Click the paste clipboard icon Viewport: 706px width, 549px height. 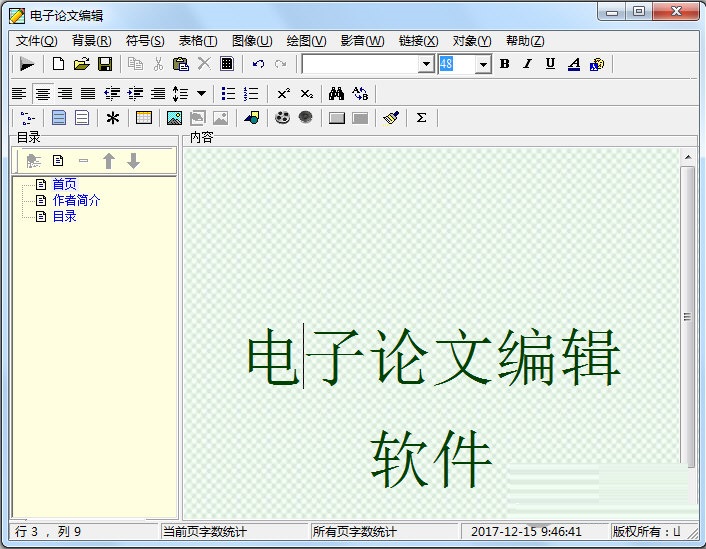tap(181, 64)
